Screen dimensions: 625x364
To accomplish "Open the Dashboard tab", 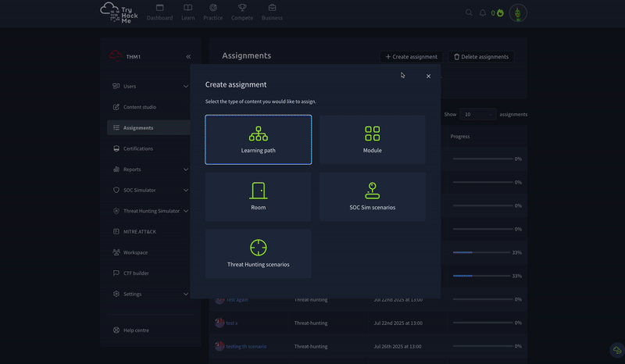I will [159, 12].
